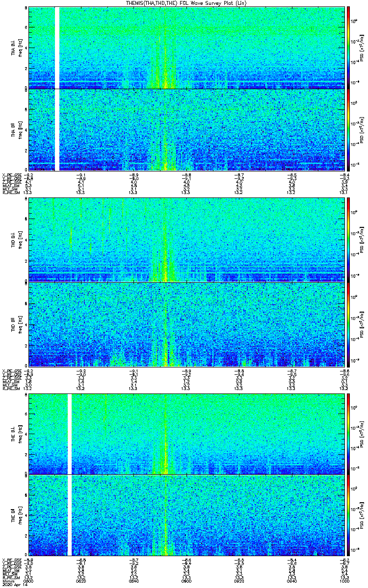
Task: Click the PSD color bar beside THD B-parallel
Action: [348, 324]
